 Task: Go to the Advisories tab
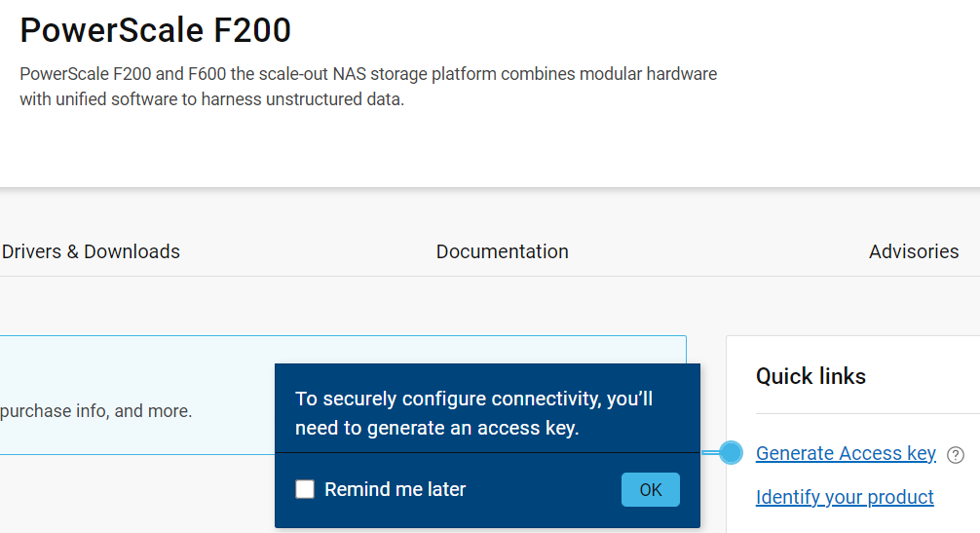pos(913,251)
